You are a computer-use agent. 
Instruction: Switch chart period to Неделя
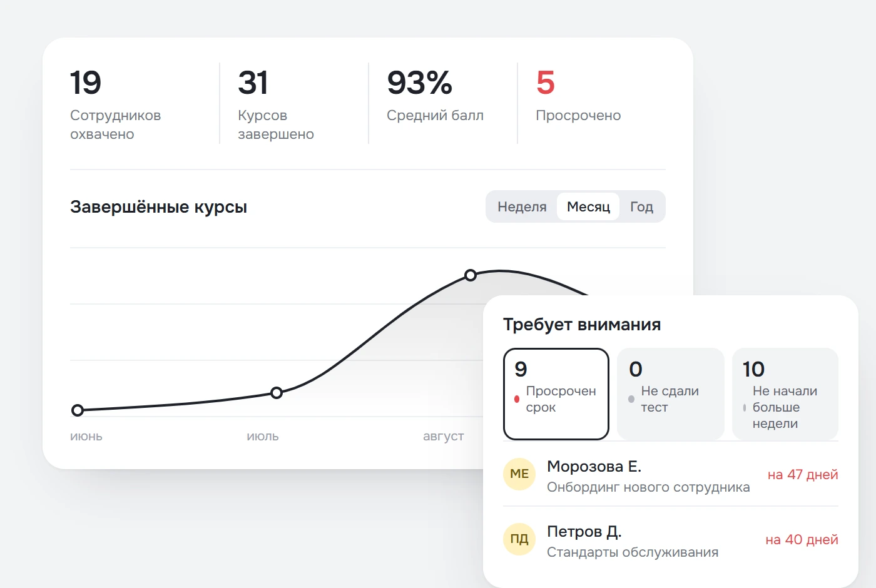click(522, 207)
